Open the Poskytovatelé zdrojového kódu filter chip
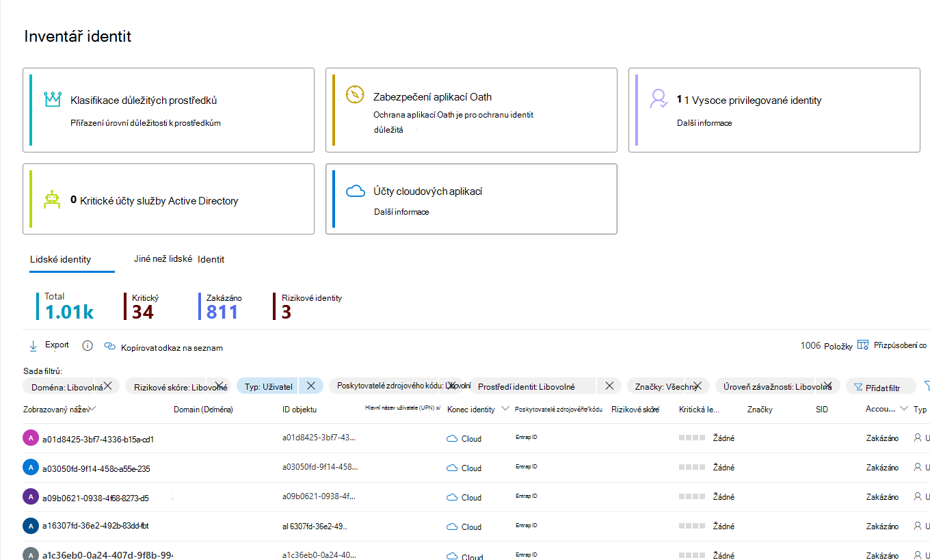Screen dimensions: 930x560 (399, 386)
